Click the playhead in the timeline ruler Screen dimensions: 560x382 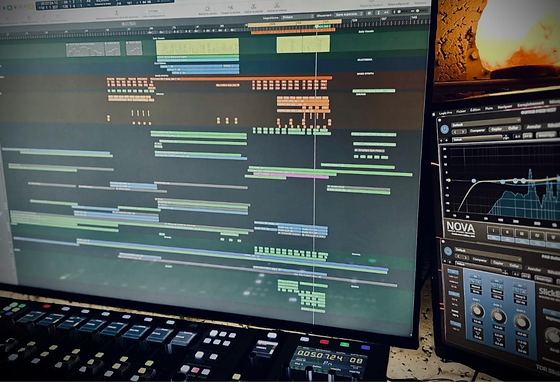(316, 27)
